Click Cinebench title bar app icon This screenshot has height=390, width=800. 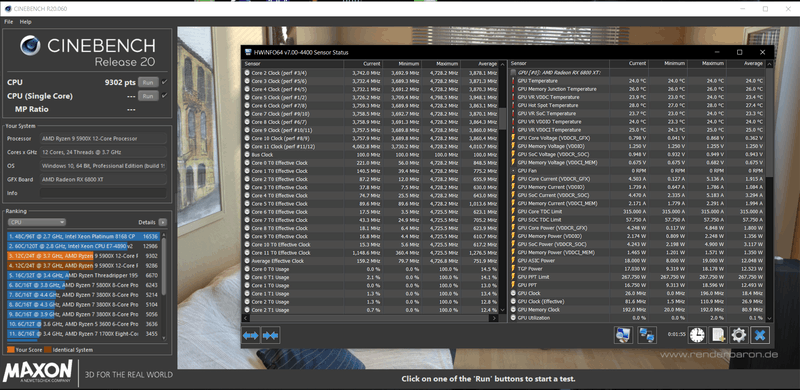(x=8, y=9)
